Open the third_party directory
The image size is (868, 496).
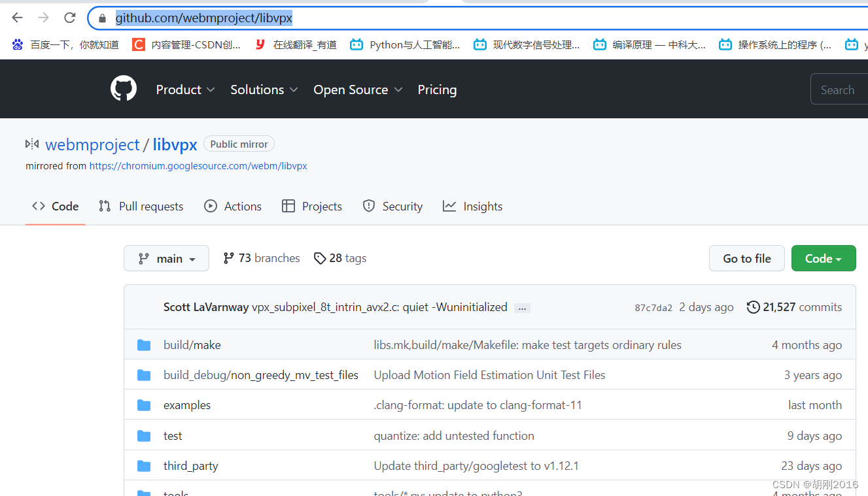point(191,466)
